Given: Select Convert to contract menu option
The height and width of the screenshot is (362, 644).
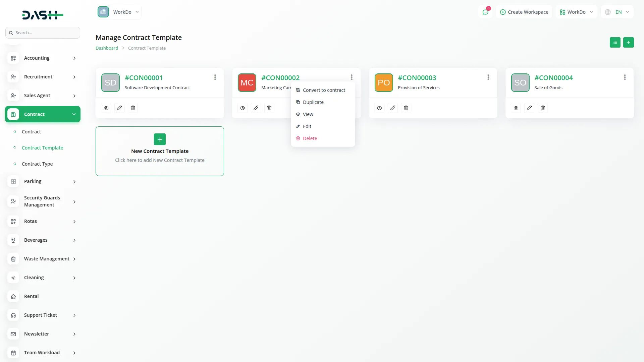Looking at the screenshot, I should pos(324,90).
